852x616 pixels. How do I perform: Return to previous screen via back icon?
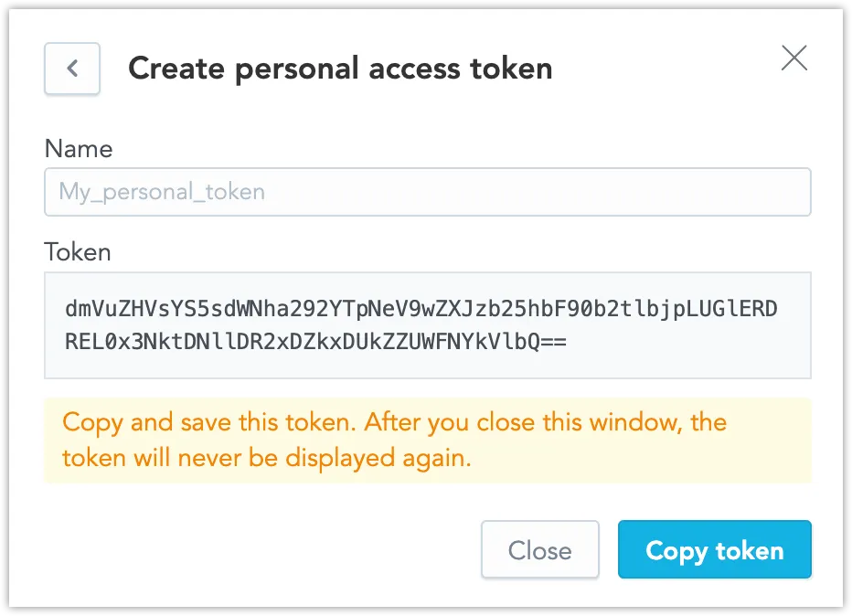[x=71, y=69]
